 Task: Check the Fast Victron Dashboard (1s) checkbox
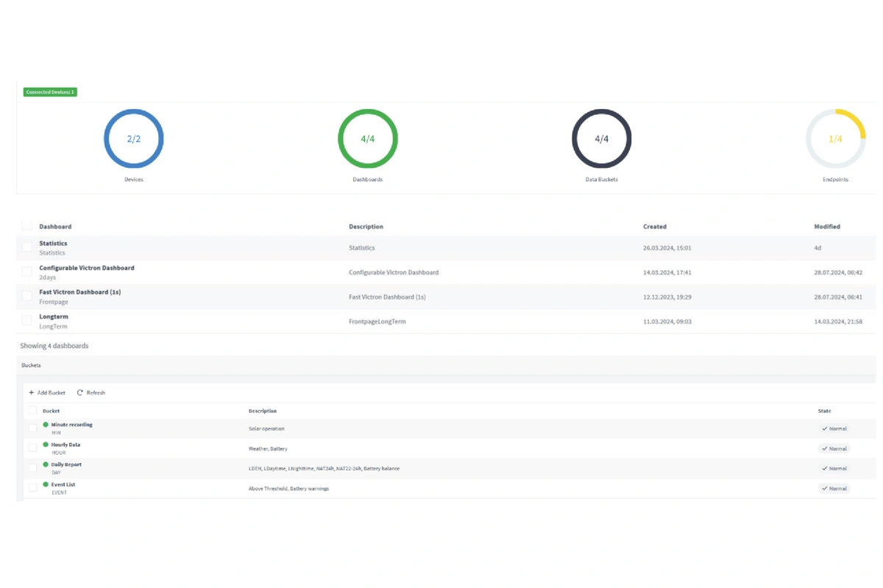[27, 297]
